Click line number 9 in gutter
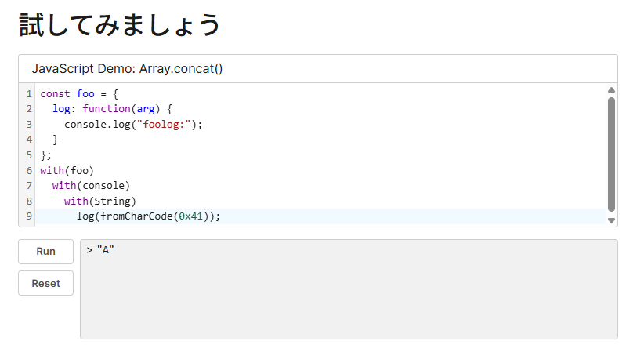 [x=29, y=216]
